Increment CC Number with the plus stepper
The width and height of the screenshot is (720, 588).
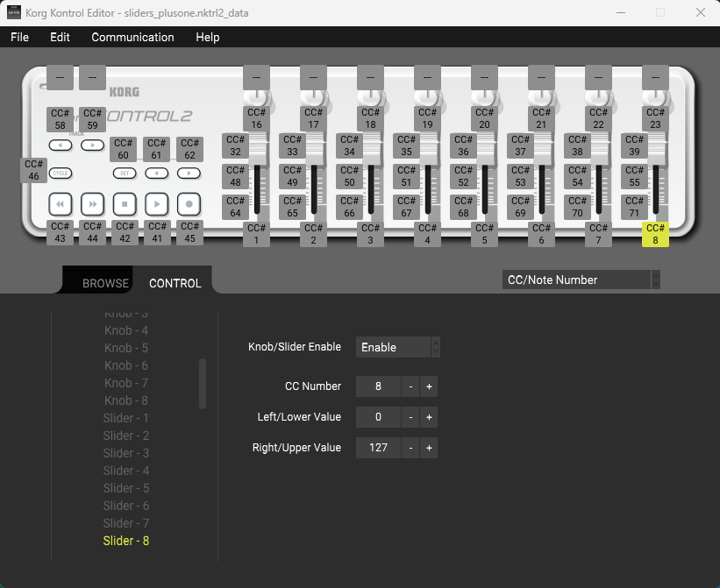pyautogui.click(x=427, y=386)
